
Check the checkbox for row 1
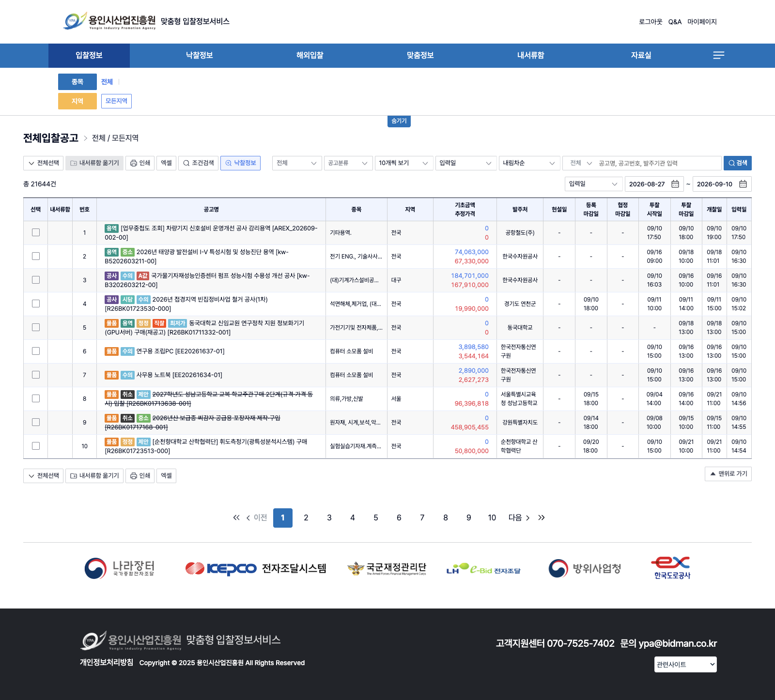point(36,232)
